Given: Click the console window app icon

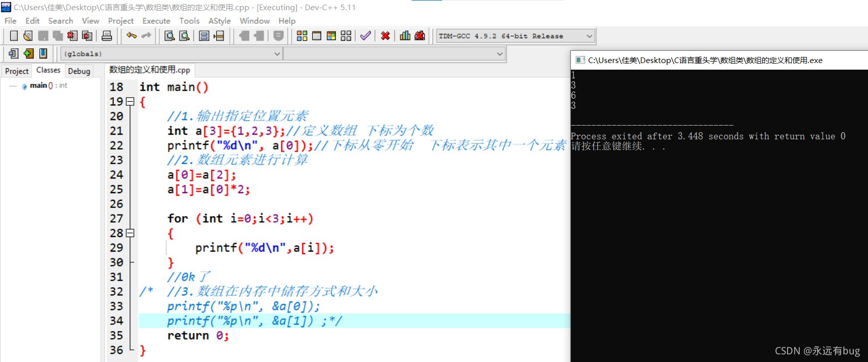Looking at the screenshot, I should (x=580, y=60).
